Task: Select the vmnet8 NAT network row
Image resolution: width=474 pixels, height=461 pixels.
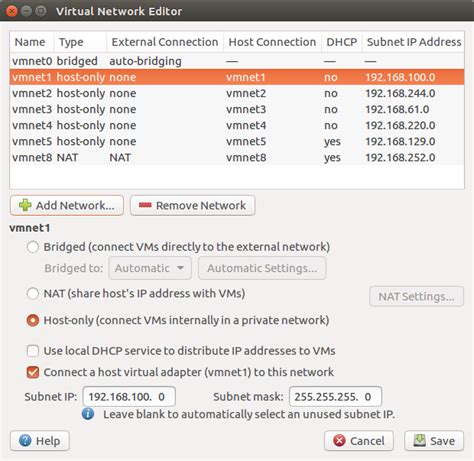Action: coord(237,157)
